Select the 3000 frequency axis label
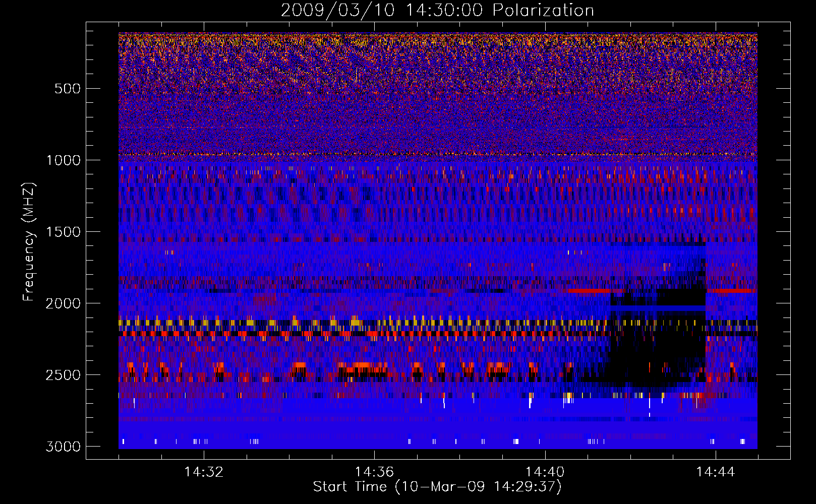816x504 pixels. [63, 447]
